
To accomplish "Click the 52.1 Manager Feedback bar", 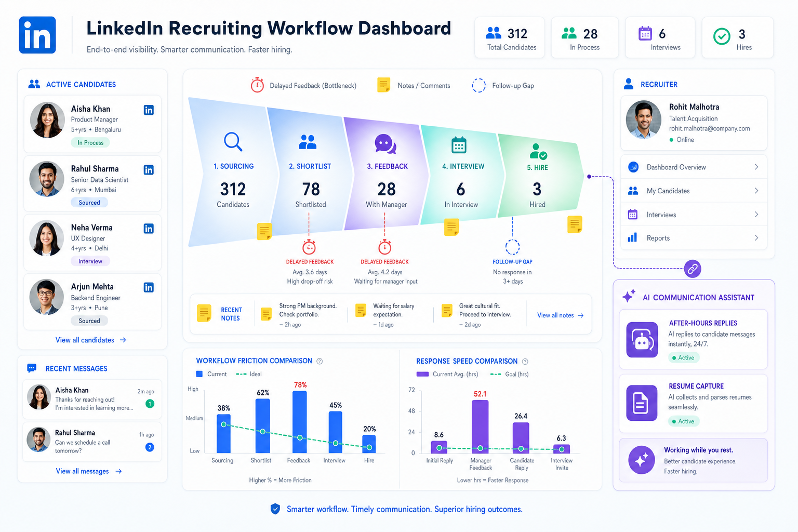I will tap(480, 427).
